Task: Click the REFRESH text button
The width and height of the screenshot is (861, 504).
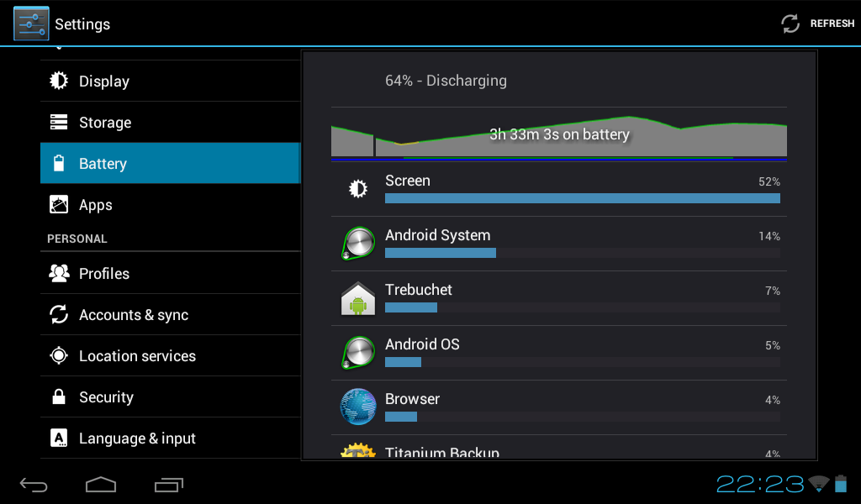Action: (832, 24)
